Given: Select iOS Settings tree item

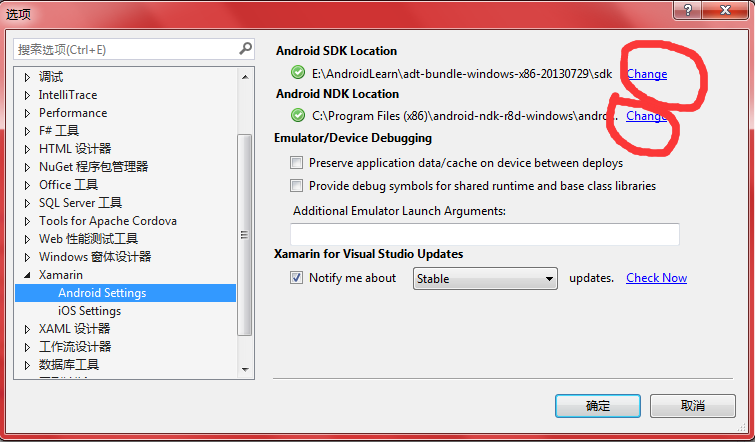Looking at the screenshot, I should click(x=90, y=311).
